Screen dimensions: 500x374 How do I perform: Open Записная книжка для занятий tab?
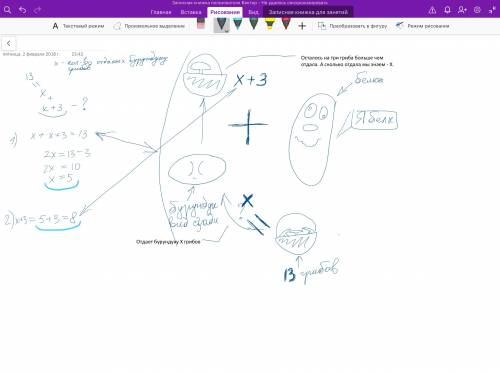pos(308,12)
